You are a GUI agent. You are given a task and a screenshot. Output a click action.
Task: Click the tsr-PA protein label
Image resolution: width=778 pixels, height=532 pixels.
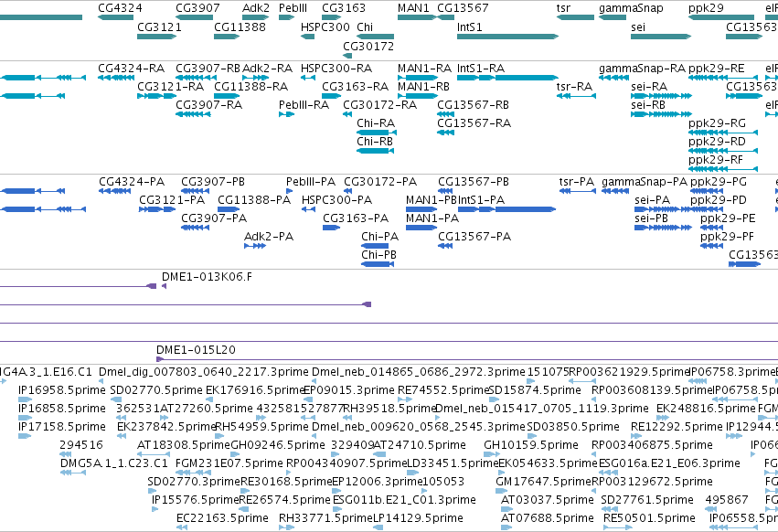click(x=577, y=182)
